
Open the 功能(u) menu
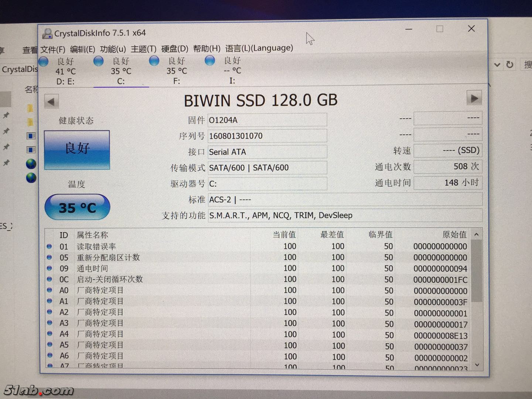pyautogui.click(x=113, y=48)
